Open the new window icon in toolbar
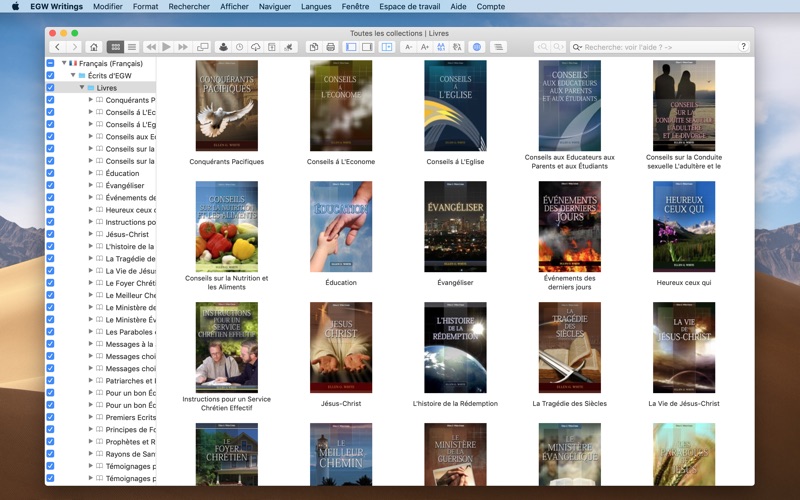 [203, 47]
